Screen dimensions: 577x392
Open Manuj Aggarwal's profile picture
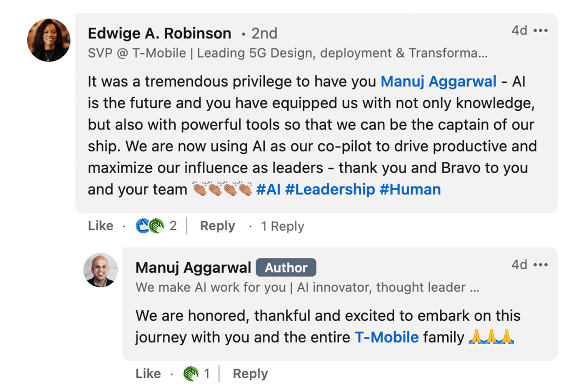tap(100, 270)
